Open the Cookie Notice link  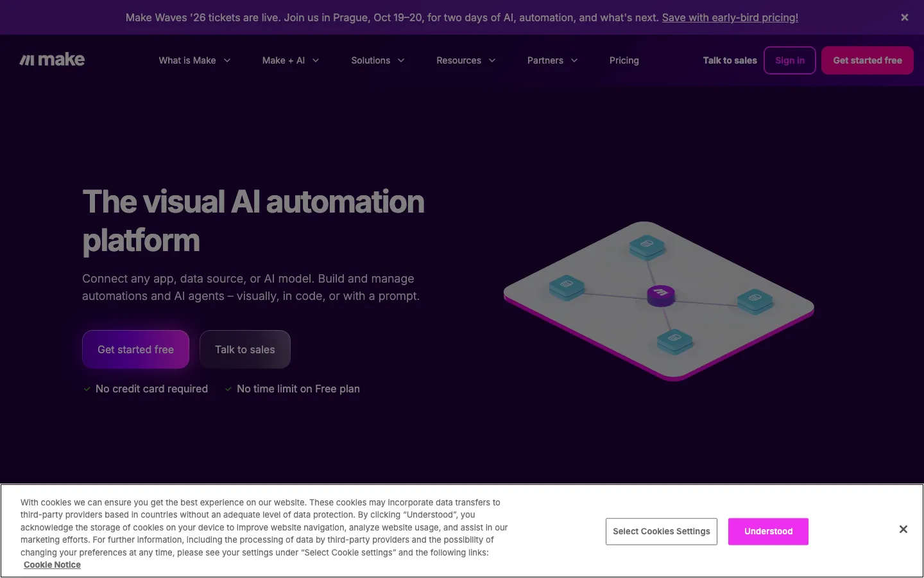(x=52, y=565)
